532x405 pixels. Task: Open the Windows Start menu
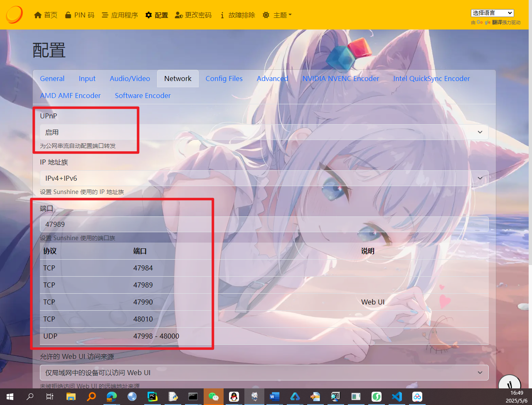click(10, 397)
